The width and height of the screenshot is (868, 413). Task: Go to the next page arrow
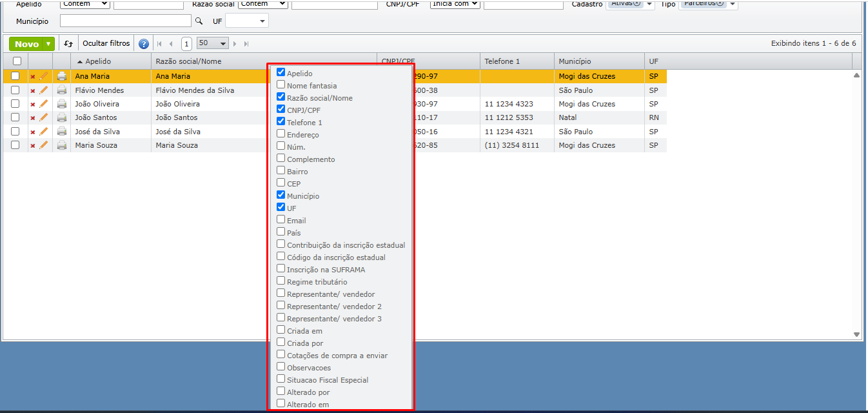[235, 44]
